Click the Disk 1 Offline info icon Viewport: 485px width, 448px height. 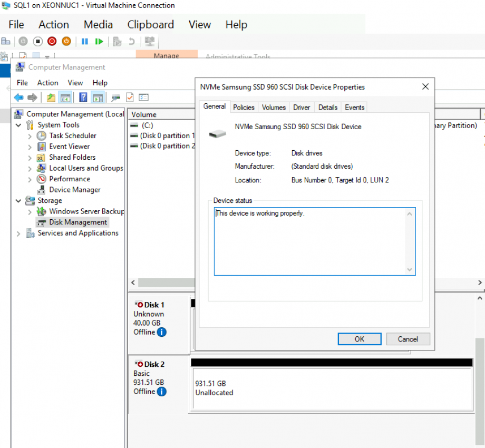click(162, 332)
